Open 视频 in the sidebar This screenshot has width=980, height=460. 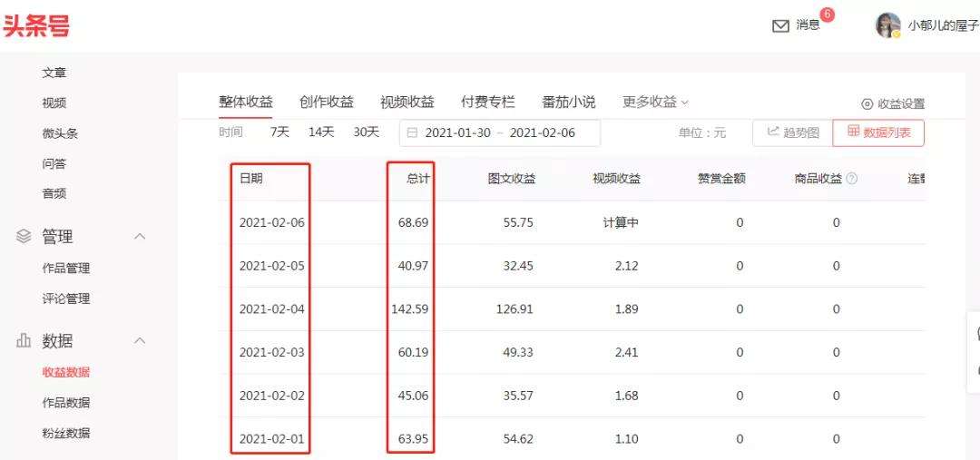pos(54,103)
